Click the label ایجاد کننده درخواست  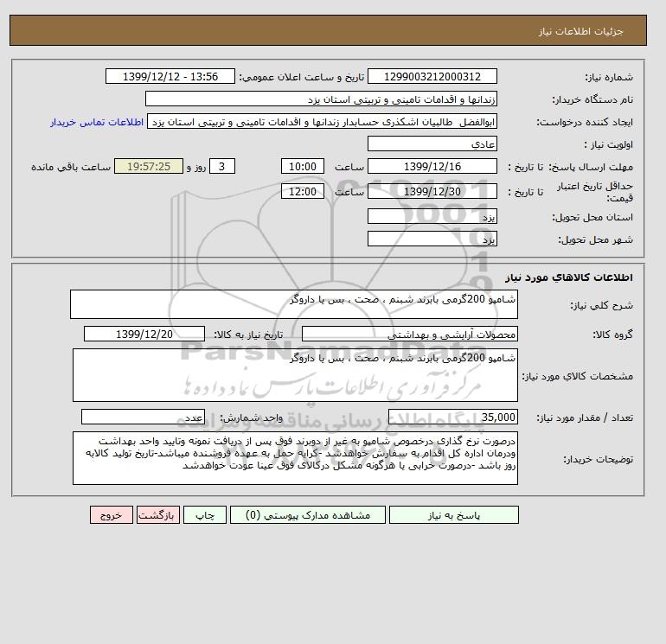point(585,122)
